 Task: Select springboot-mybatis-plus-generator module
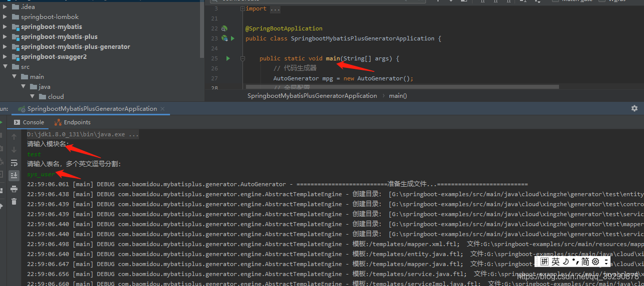tap(75, 46)
